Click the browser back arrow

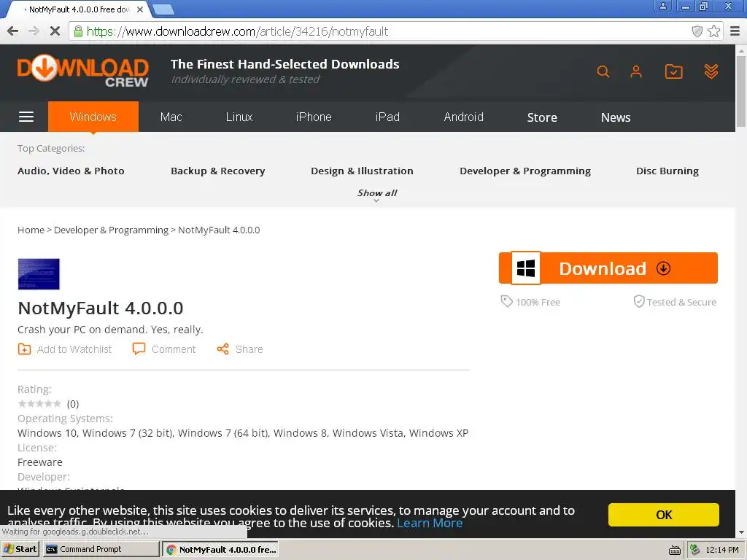[13, 31]
